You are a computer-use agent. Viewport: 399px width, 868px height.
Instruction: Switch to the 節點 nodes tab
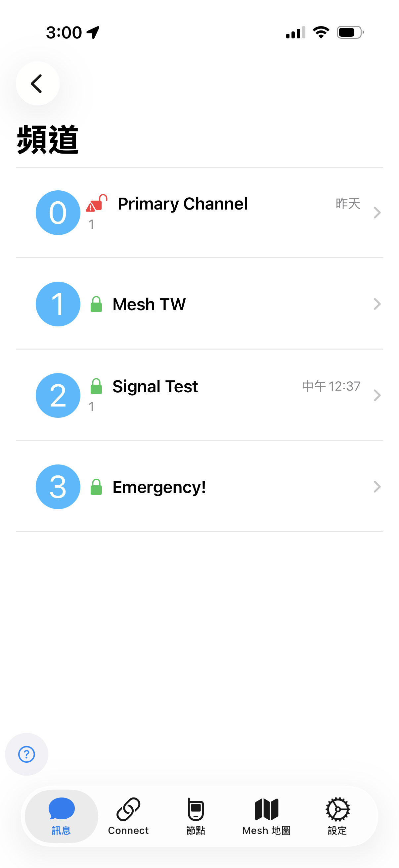[x=196, y=816]
